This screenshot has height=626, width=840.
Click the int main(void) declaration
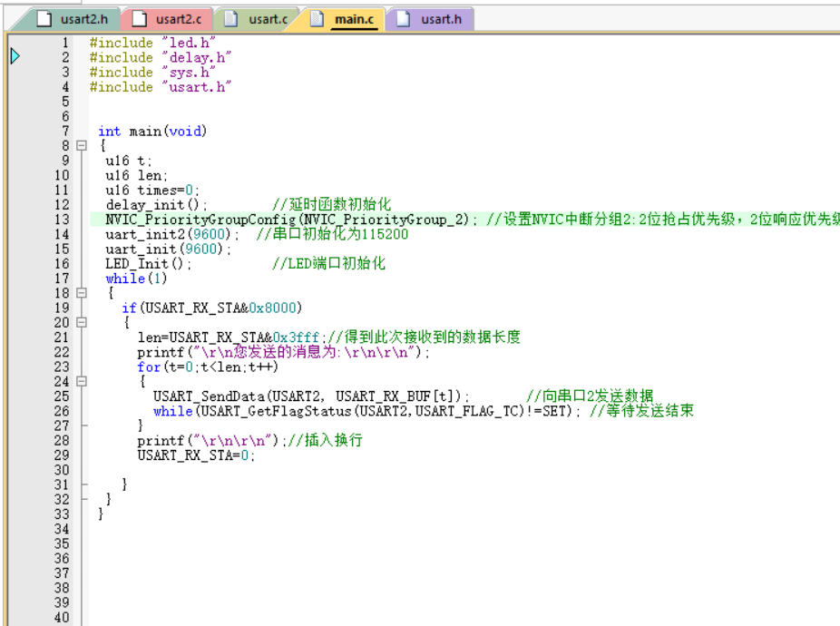pyautogui.click(x=152, y=132)
